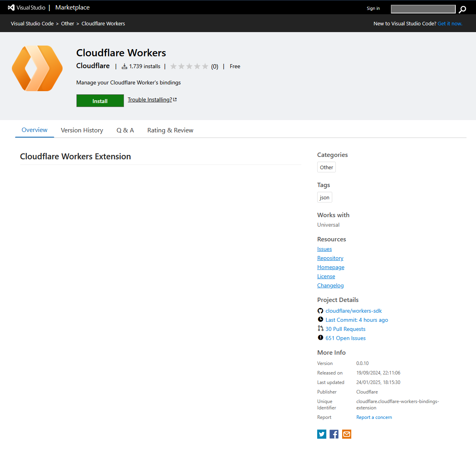The width and height of the screenshot is (476, 449).
Task: Click the GitHub icon beside cloudflare/workers-sdk
Action: coord(320,311)
